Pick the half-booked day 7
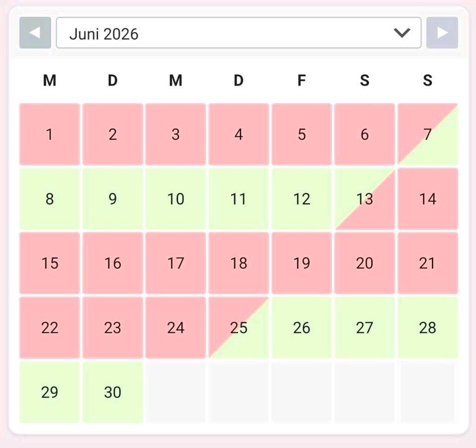 (427, 134)
